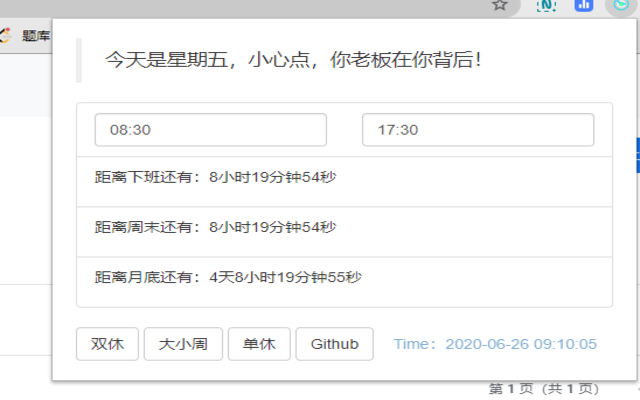Select the 大小周 schedule button
The width and height of the screenshot is (640, 400).
[183, 344]
